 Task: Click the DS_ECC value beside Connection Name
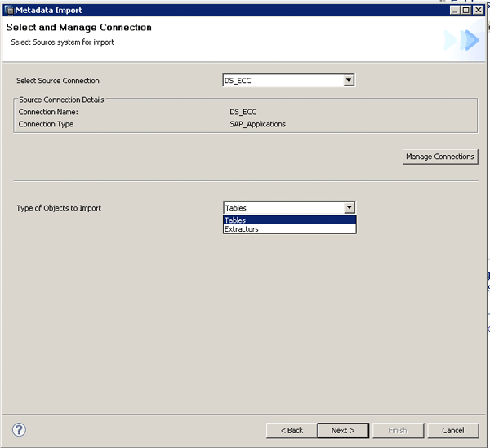click(x=243, y=111)
